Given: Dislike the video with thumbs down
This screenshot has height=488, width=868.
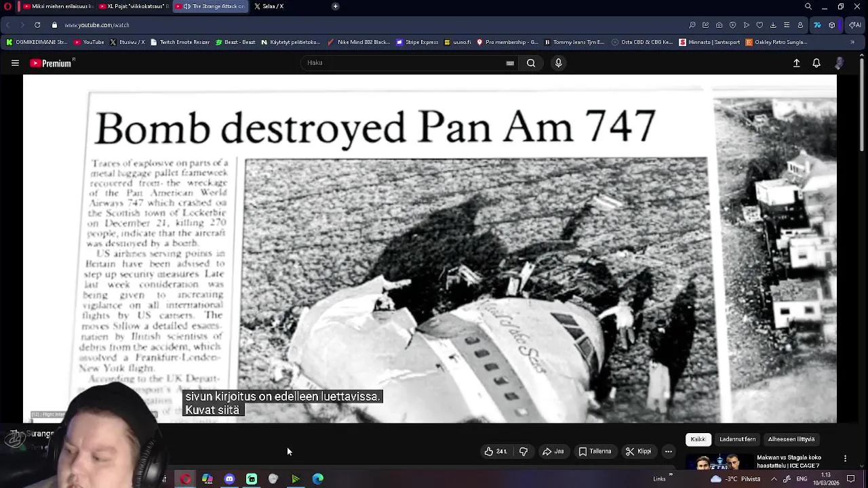Looking at the screenshot, I should pos(524,451).
